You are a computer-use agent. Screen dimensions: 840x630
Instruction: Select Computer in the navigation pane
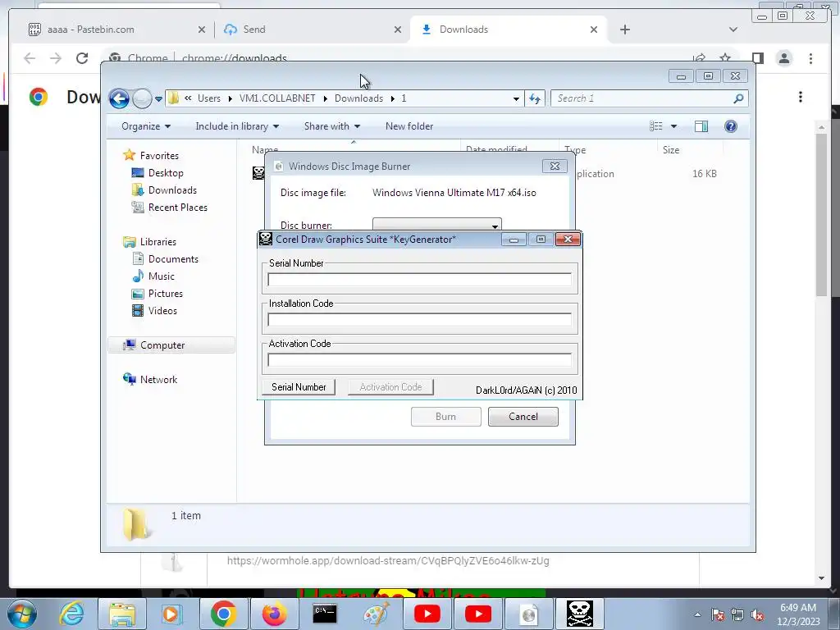coord(171,345)
